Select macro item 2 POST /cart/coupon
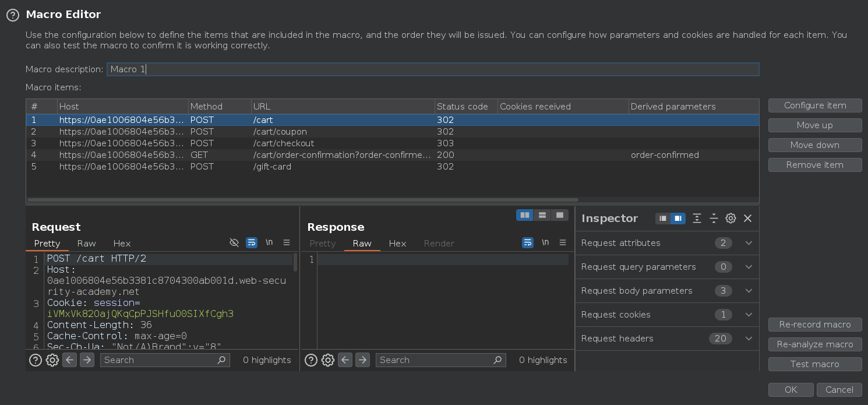Viewport: 868px width, 405px height. (x=392, y=132)
